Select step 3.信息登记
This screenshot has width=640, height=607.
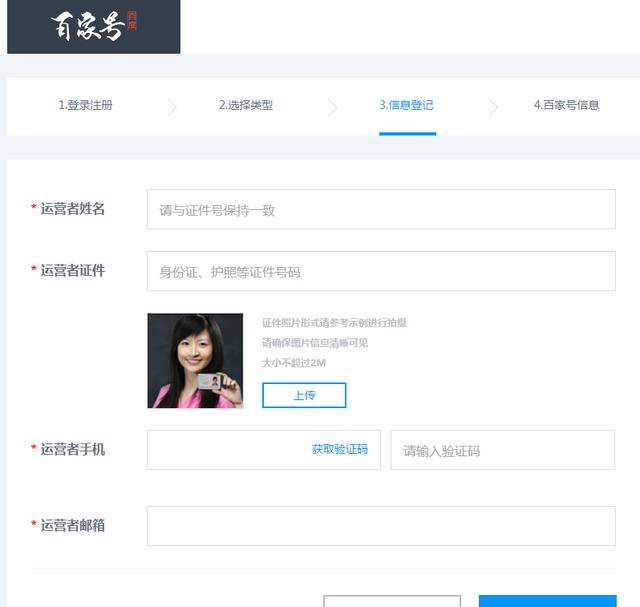coord(407,105)
